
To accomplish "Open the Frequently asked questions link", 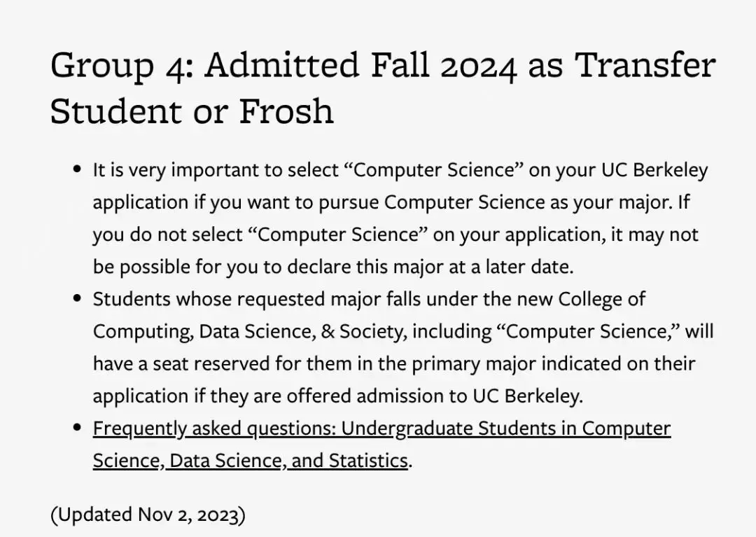I will tap(381, 428).
